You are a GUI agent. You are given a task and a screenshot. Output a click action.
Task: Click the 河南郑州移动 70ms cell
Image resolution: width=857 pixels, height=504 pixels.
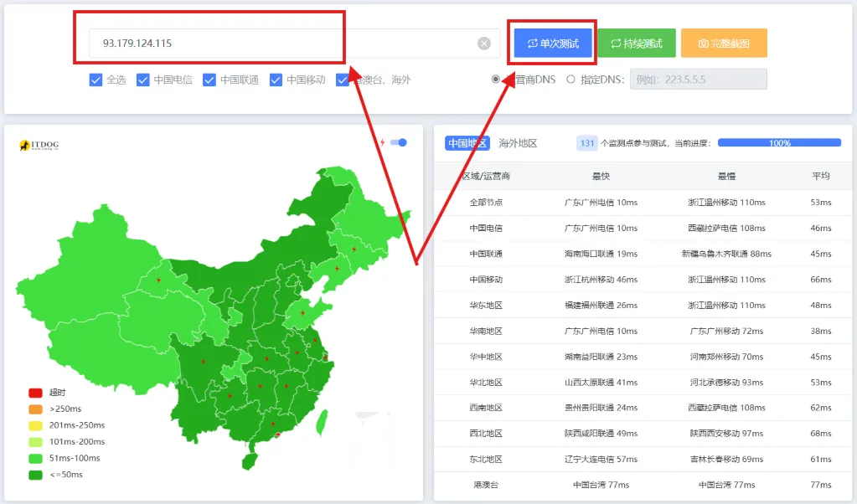pos(726,357)
